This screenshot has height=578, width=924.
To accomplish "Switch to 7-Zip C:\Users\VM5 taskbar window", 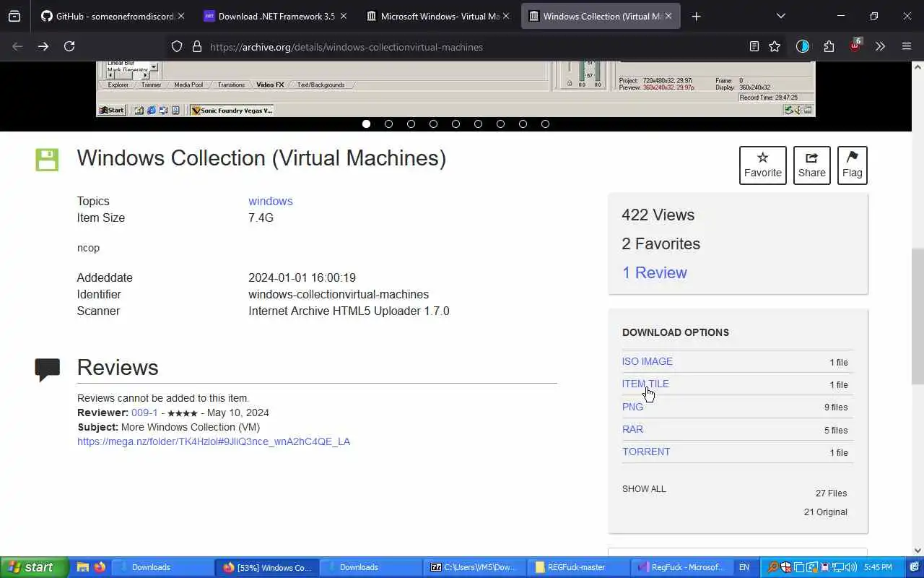I will tap(475, 567).
